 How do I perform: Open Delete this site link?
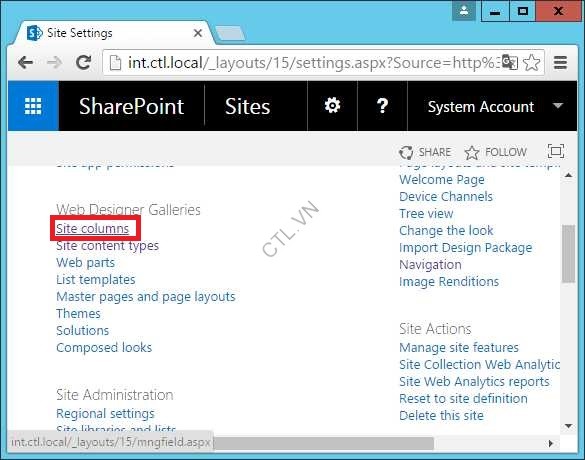[x=441, y=416]
